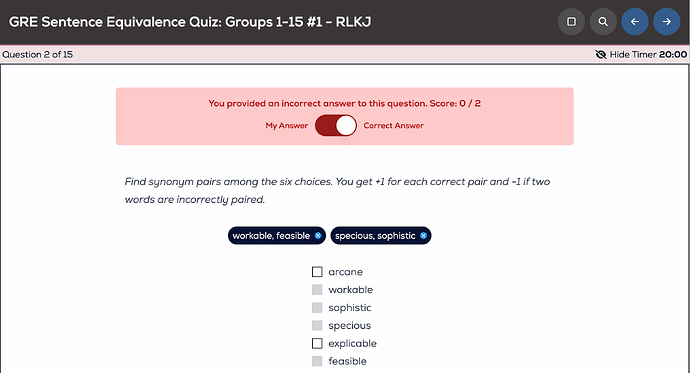
Task: Click the 'My Answer' label
Action: coord(286,125)
